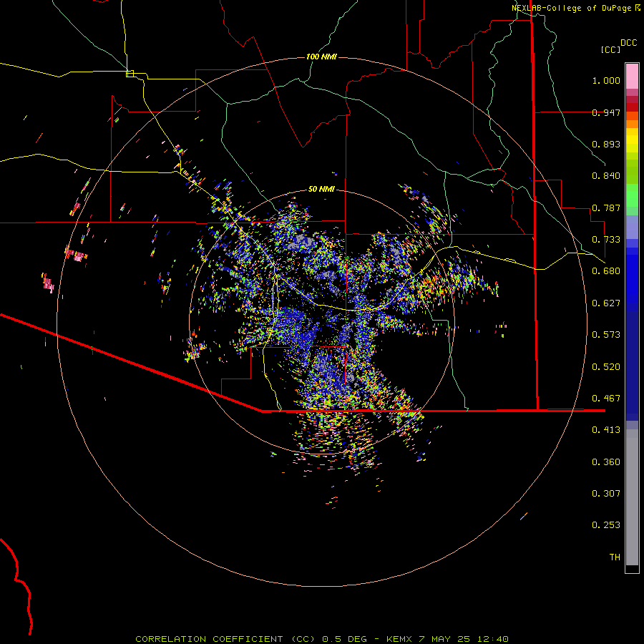Click the 100 NMI range ring label
The width and height of the screenshot is (644, 644).
(x=321, y=57)
